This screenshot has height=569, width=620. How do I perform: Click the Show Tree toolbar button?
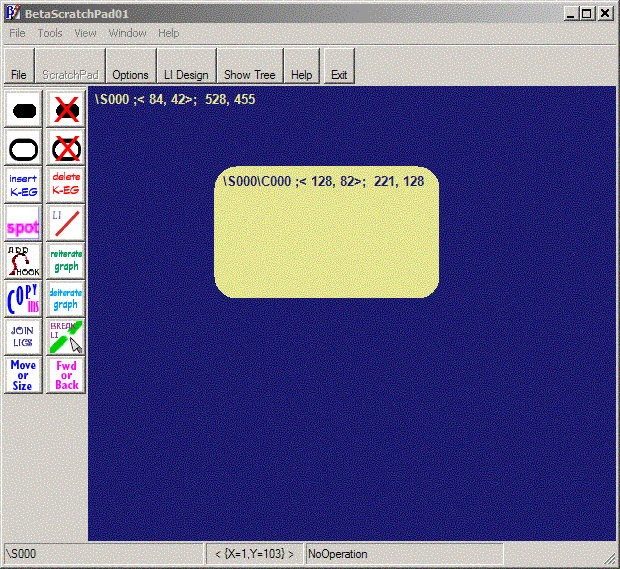249,75
